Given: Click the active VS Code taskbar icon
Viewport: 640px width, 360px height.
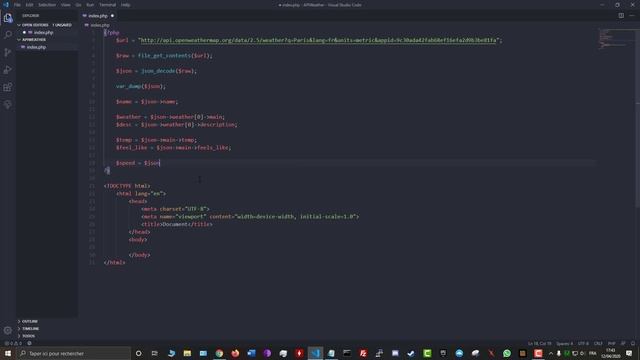Looking at the screenshot, I should click(x=316, y=353).
